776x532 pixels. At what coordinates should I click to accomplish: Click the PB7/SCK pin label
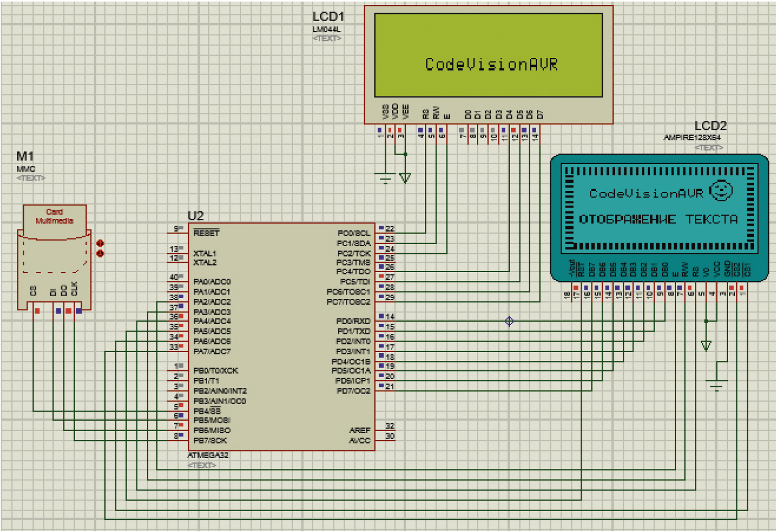[210, 440]
